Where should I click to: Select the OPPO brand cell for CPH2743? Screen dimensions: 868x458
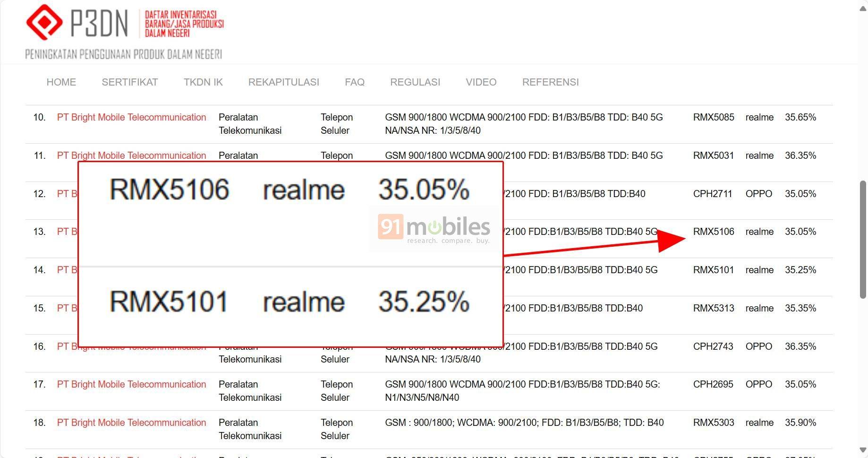coord(759,346)
